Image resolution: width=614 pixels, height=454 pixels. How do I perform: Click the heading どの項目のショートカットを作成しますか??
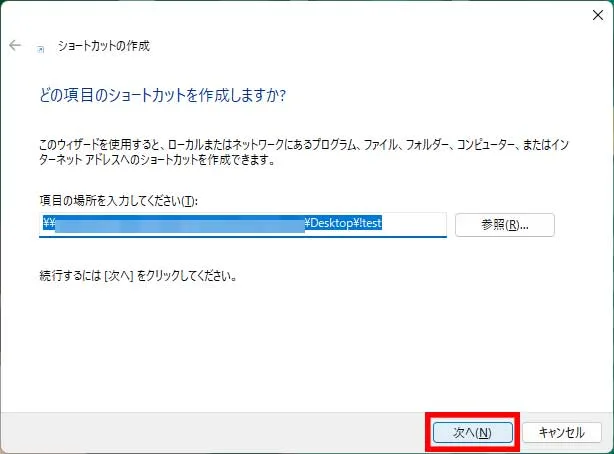click(161, 97)
